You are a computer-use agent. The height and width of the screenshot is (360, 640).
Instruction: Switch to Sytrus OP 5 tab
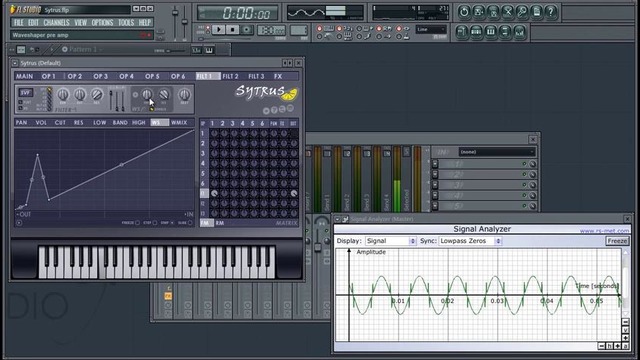(152, 76)
